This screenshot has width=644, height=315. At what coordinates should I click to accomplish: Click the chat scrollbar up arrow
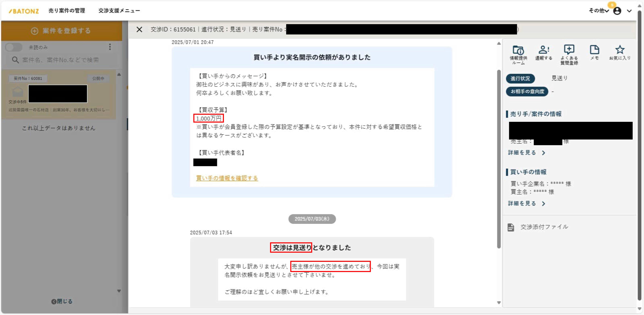pyautogui.click(x=499, y=43)
